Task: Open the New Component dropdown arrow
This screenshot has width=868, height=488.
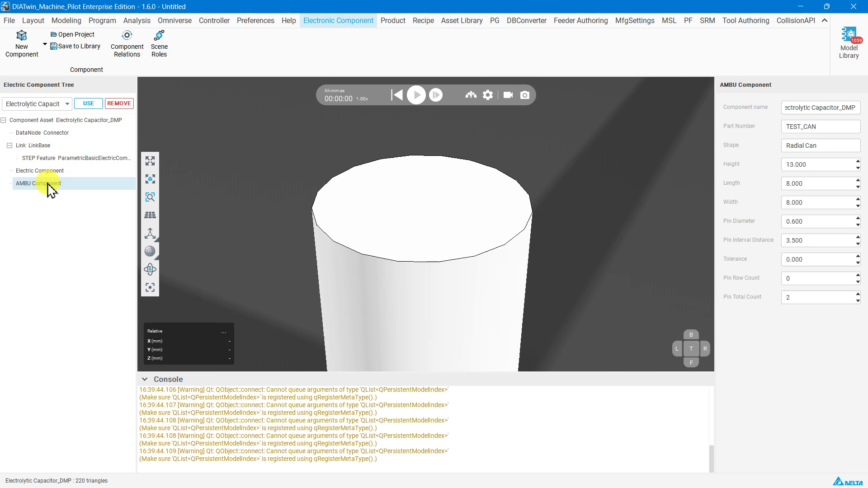Action: click(45, 44)
